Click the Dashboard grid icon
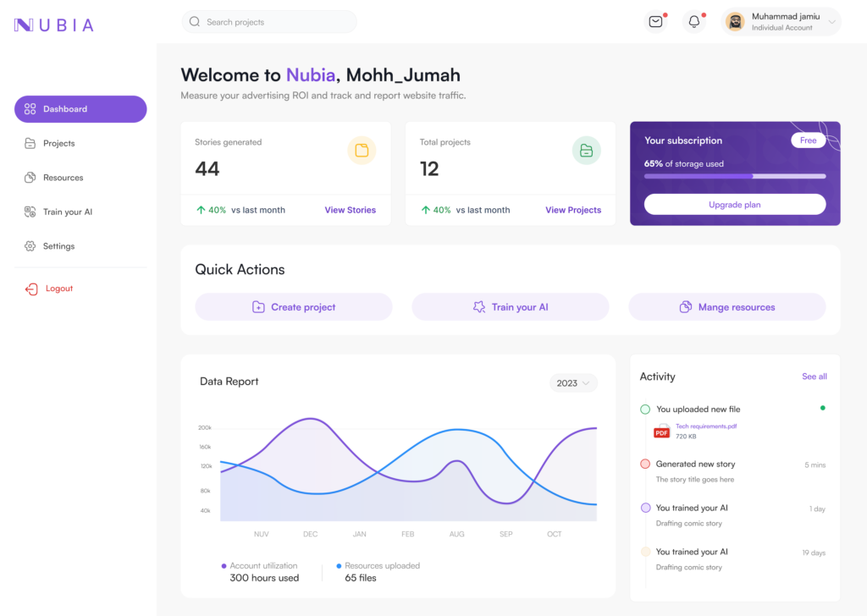 (30, 109)
